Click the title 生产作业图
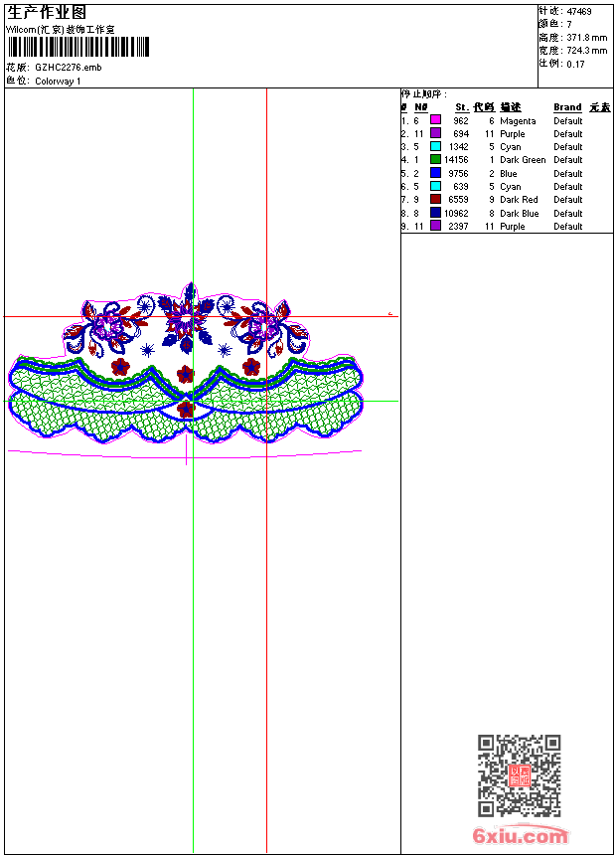Viewport: 616px width, 855px height. (47, 13)
